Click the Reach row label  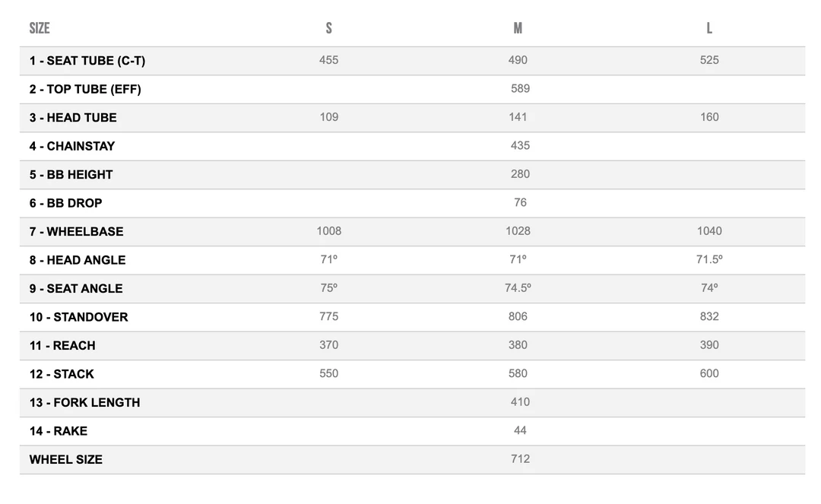point(62,346)
